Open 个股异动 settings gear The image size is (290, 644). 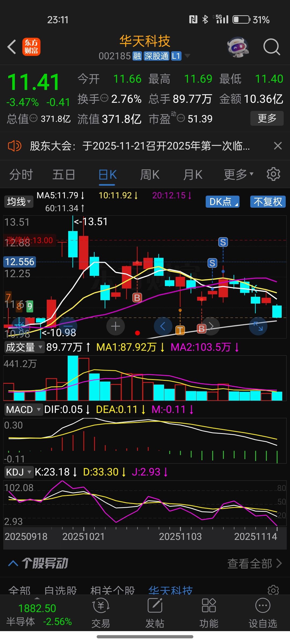273,590
